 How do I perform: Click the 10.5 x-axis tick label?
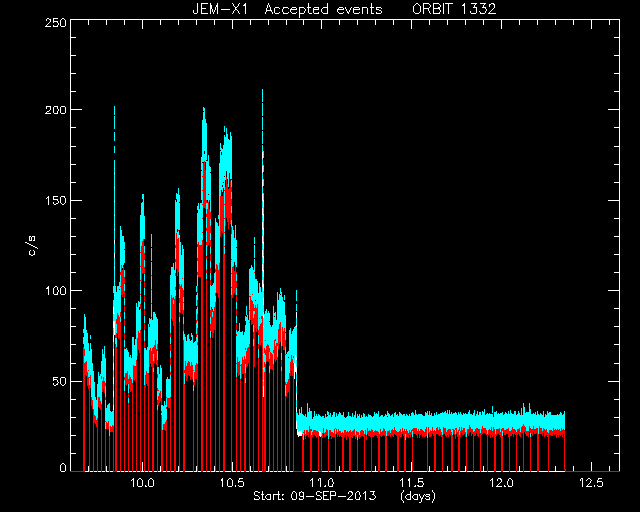[232, 483]
